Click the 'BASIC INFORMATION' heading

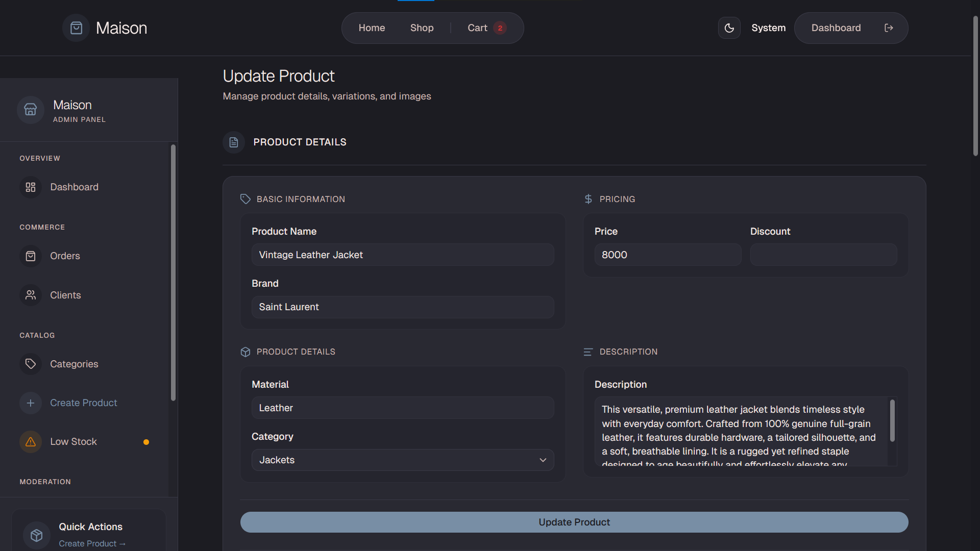click(301, 199)
